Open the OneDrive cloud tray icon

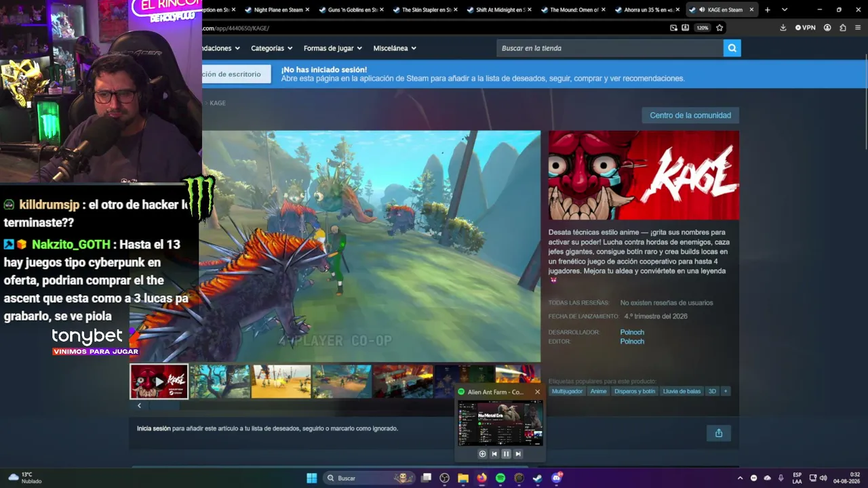[767, 478]
